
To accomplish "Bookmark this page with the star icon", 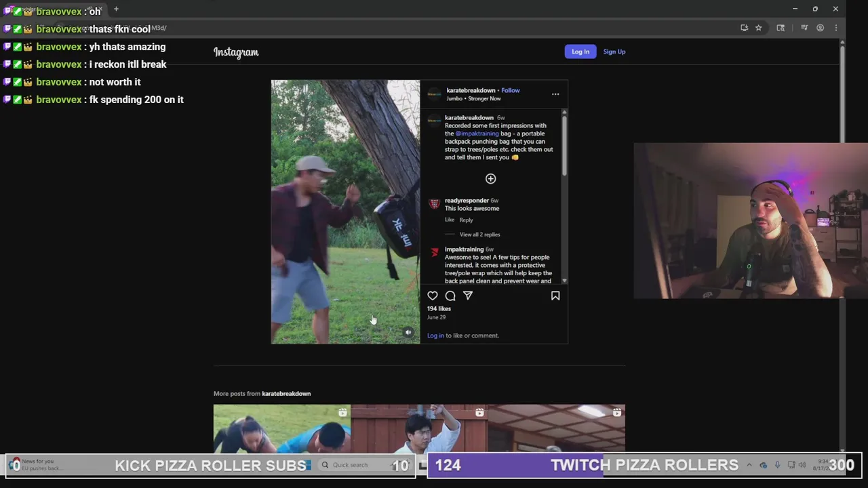I will [759, 28].
